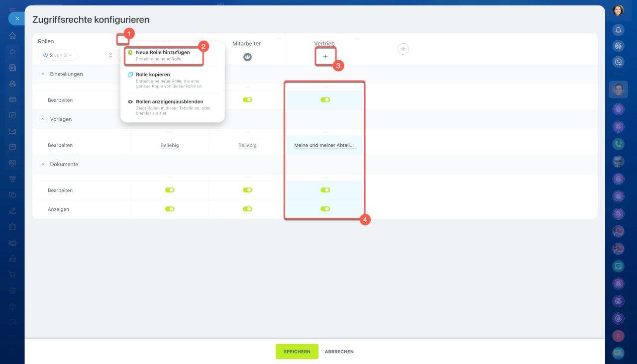The image size is (637, 364).
Task: Open Beliebig dropdown for Mitarbeiter
Action: [x=247, y=145]
